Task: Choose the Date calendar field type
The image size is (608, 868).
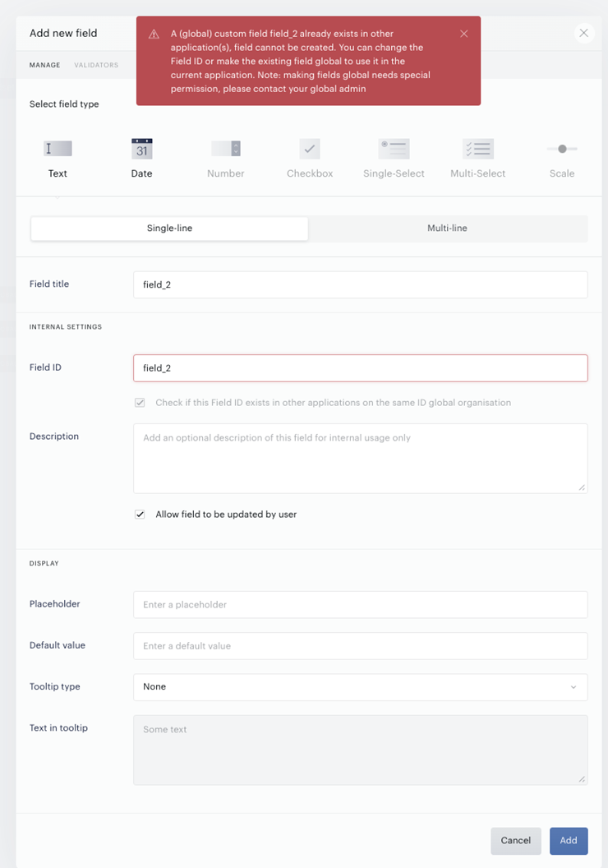Action: pyautogui.click(x=141, y=148)
